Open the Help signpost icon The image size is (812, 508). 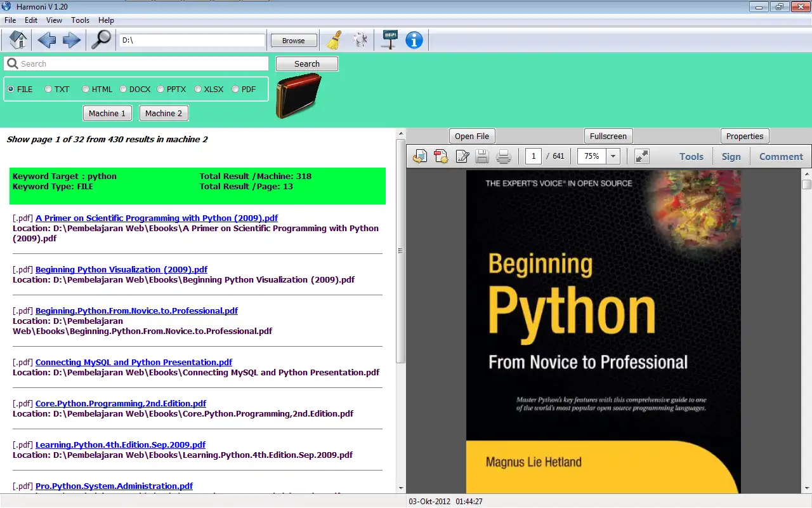[x=390, y=40]
